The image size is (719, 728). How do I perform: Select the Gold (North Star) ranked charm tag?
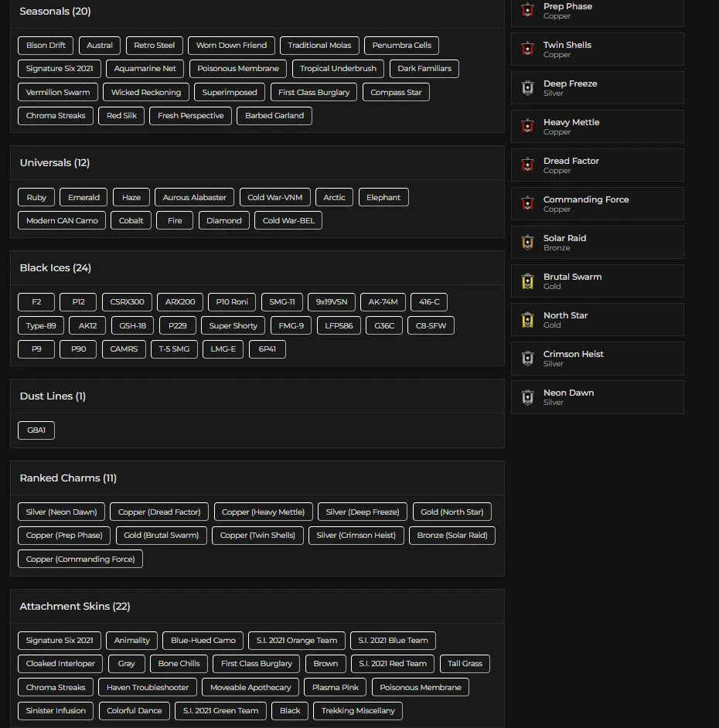[452, 512]
